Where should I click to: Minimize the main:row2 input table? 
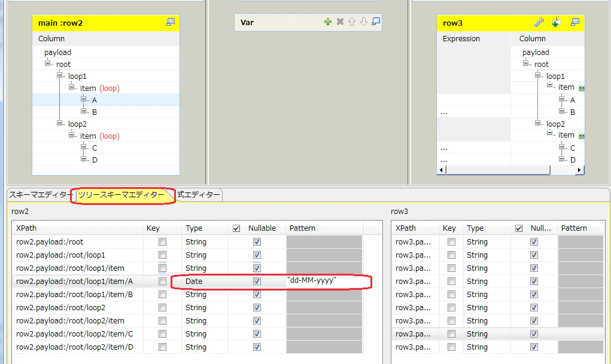[x=171, y=22]
